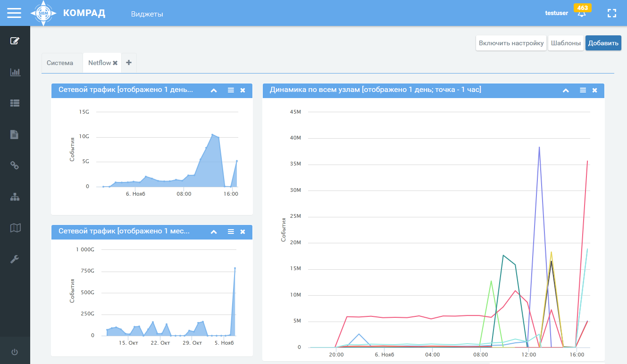The image size is (627, 364).
Task: Open the map sidebar icon
Action: (x=15, y=228)
